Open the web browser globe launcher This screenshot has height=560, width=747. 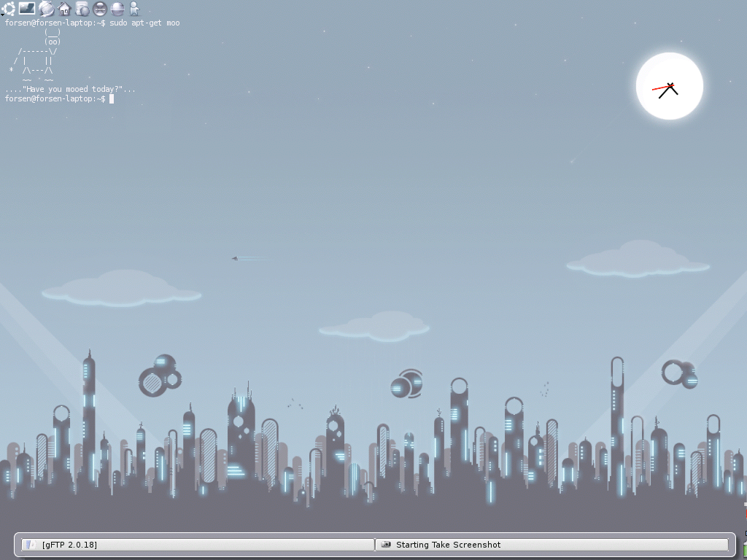(46, 9)
